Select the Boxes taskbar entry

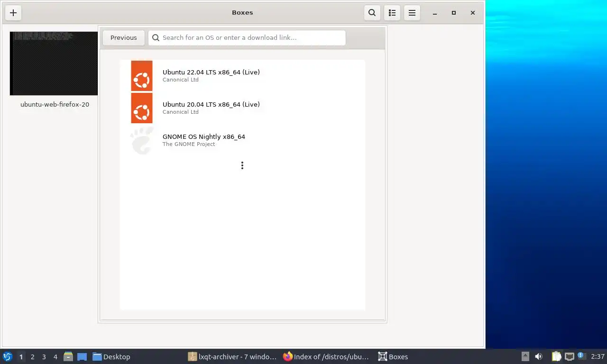click(x=393, y=357)
